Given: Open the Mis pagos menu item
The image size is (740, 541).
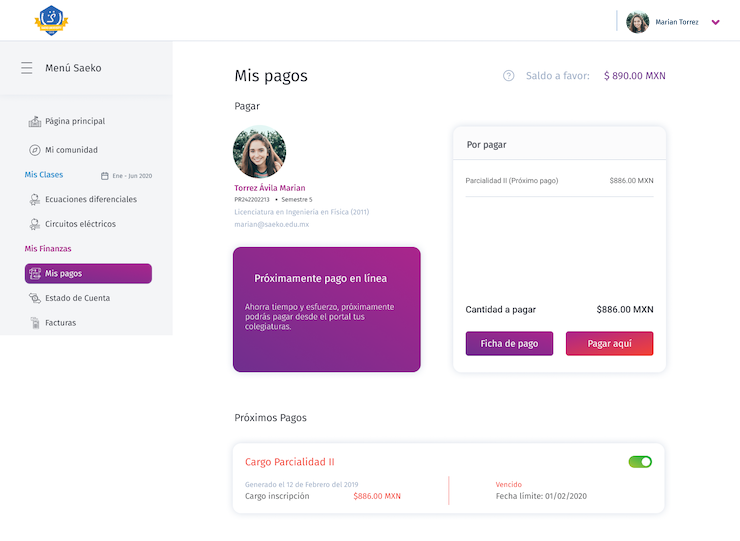Looking at the screenshot, I should 88,273.
